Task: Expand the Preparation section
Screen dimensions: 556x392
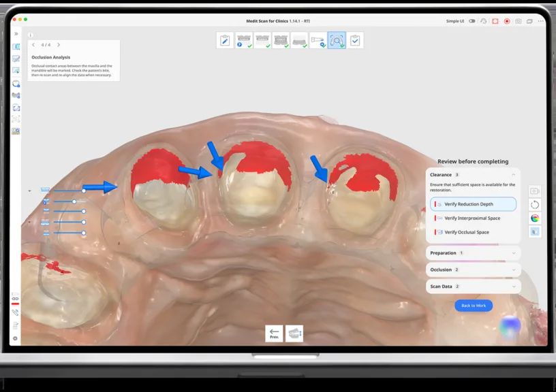Action: coord(473,253)
